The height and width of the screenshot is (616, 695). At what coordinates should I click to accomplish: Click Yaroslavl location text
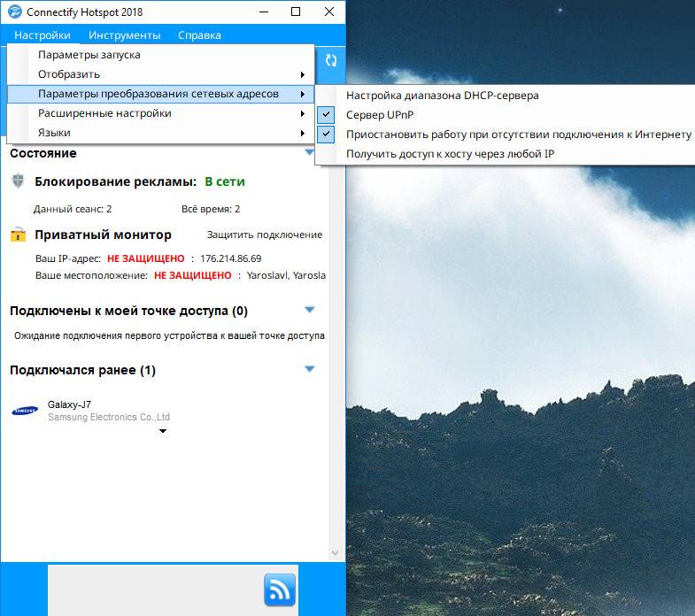286,275
